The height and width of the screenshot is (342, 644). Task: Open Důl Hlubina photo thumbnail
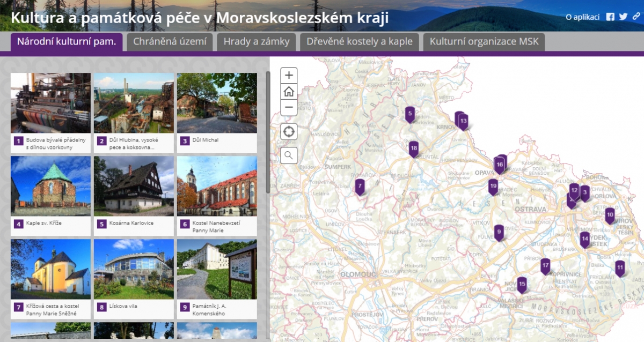(134, 103)
